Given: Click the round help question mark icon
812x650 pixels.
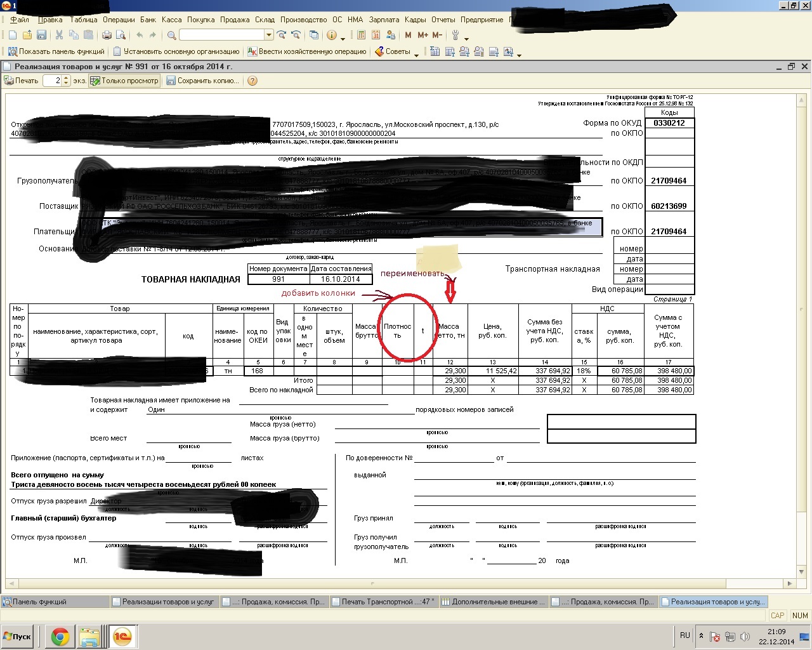Looking at the screenshot, I should click(x=252, y=81).
